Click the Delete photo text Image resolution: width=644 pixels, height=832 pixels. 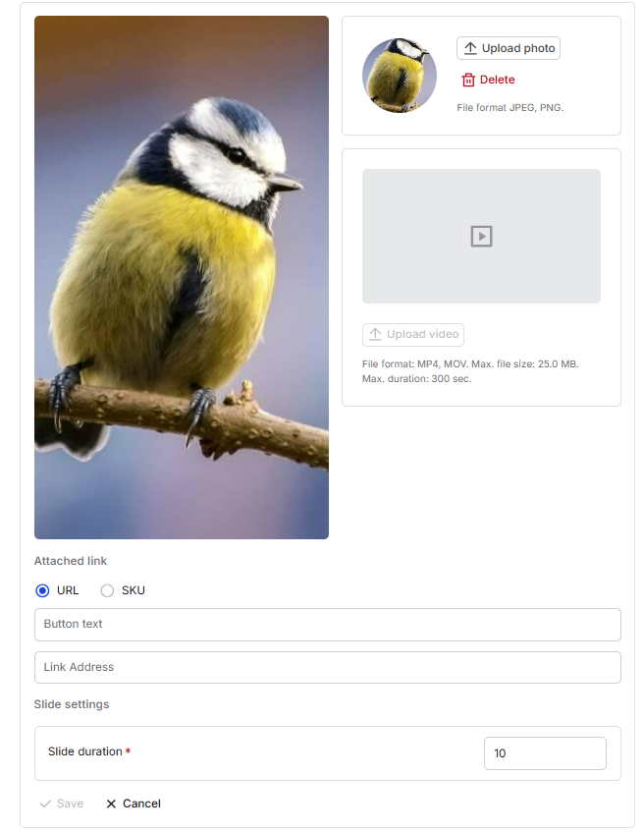[x=497, y=80]
